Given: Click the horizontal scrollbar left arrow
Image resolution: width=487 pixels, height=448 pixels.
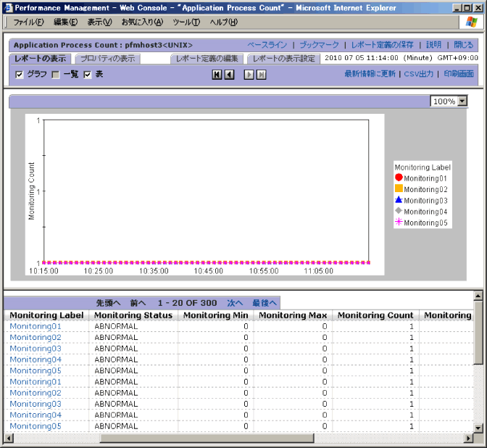Looking at the screenshot, I should click(x=9, y=438).
